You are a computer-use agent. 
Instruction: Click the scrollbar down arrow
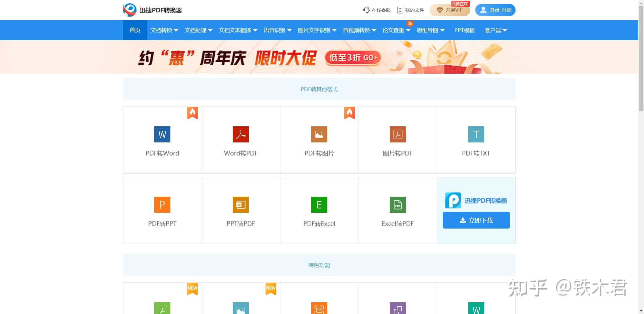coord(641,311)
